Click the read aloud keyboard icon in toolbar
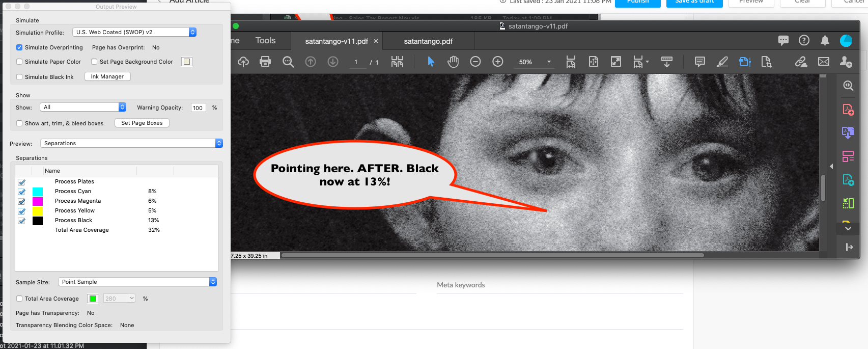The image size is (868, 349). tap(666, 62)
